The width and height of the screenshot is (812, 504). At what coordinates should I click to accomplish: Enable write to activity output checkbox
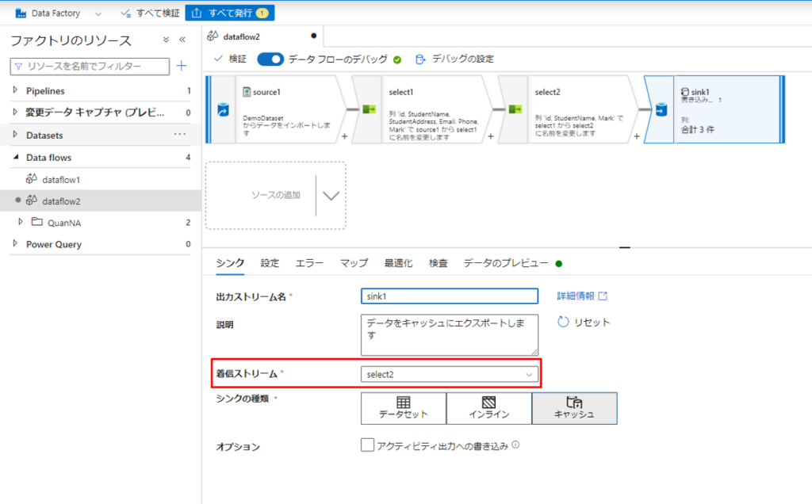(x=367, y=445)
